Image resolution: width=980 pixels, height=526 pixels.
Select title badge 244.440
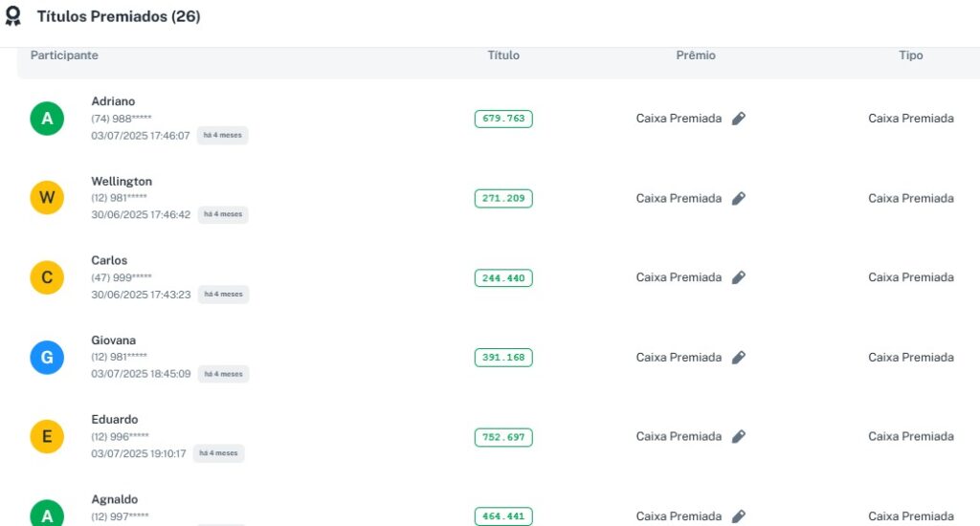503,278
